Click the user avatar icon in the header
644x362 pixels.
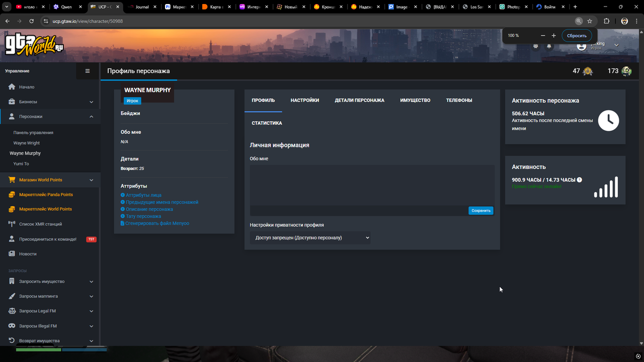(582, 46)
